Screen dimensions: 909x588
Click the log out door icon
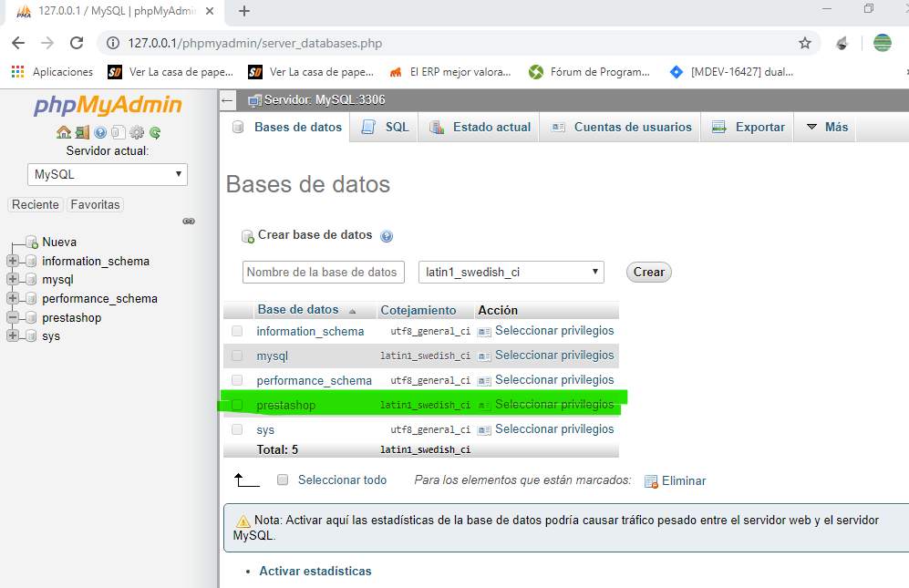pos(82,133)
